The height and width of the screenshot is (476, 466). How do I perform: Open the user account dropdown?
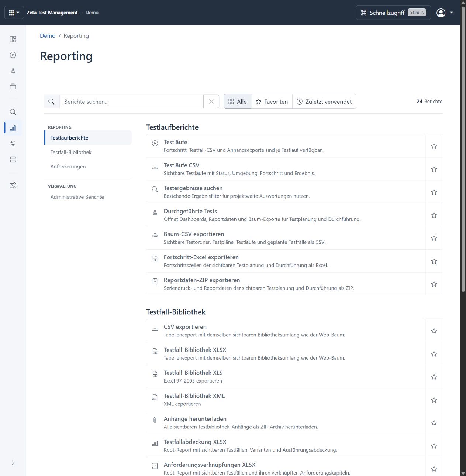pos(445,13)
